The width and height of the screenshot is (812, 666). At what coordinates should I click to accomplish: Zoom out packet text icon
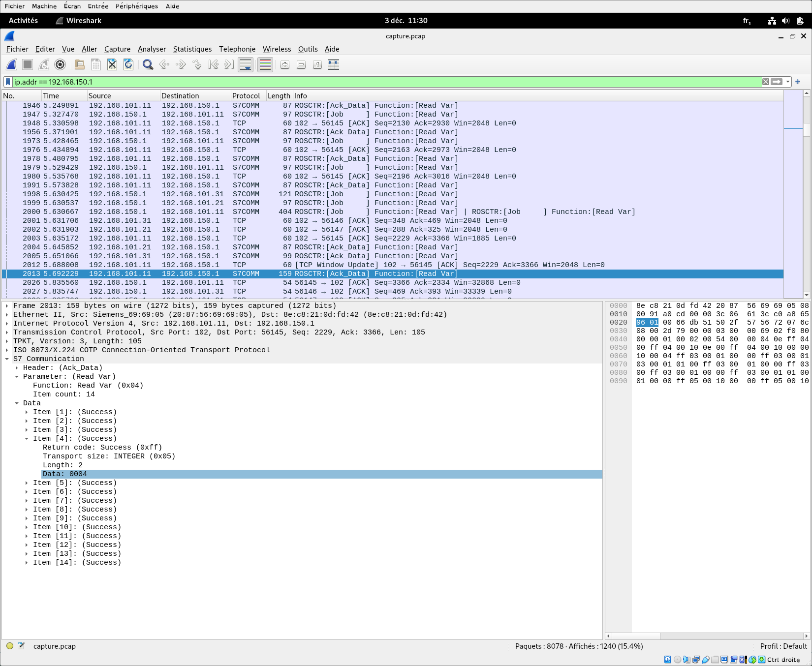tap(301, 64)
